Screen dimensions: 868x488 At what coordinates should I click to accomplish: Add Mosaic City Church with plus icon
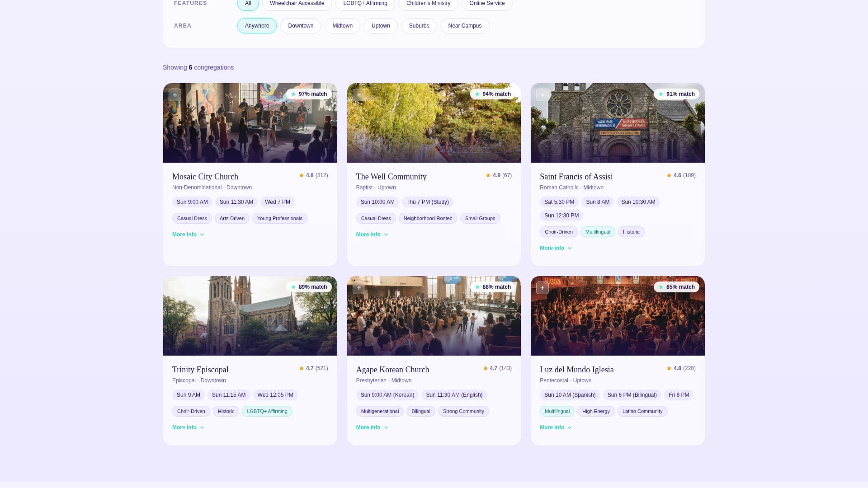tap(175, 95)
